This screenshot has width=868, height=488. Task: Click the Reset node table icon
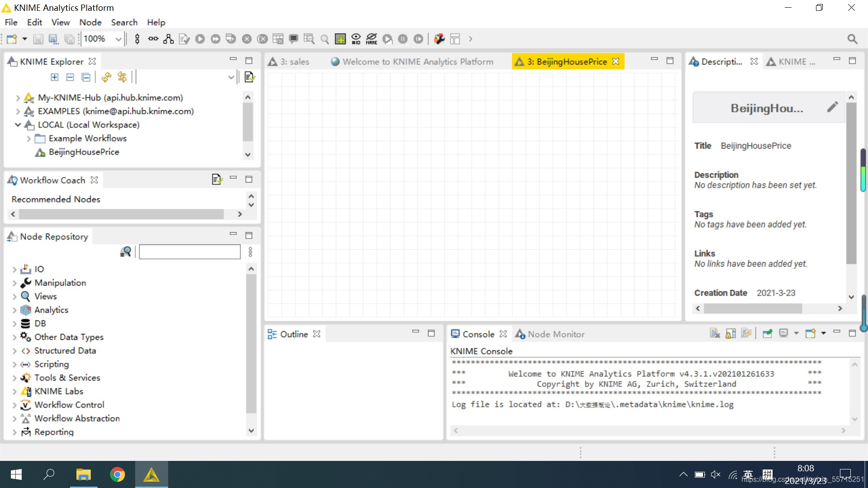tap(278, 39)
